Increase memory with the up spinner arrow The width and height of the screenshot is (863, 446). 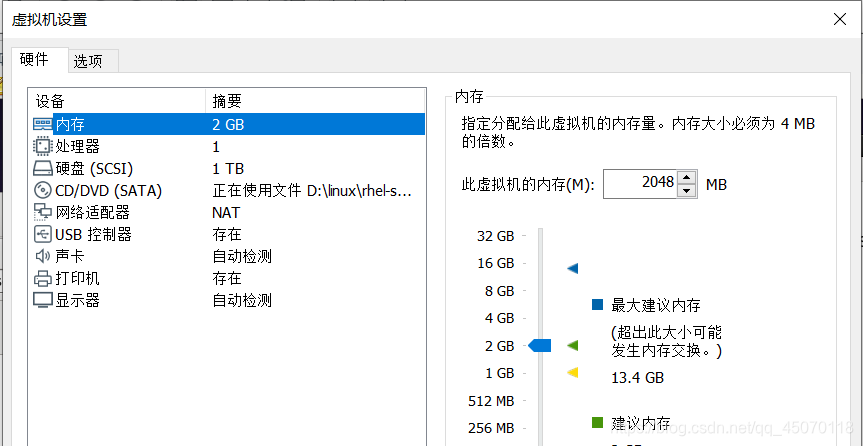tap(686, 177)
